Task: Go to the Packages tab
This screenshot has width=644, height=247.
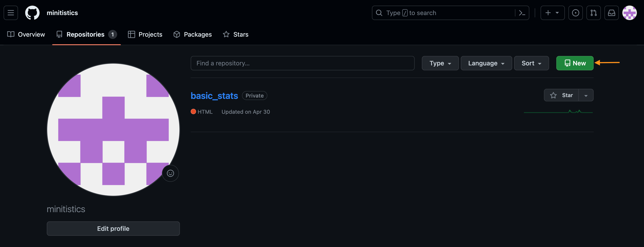Action: (x=192, y=35)
